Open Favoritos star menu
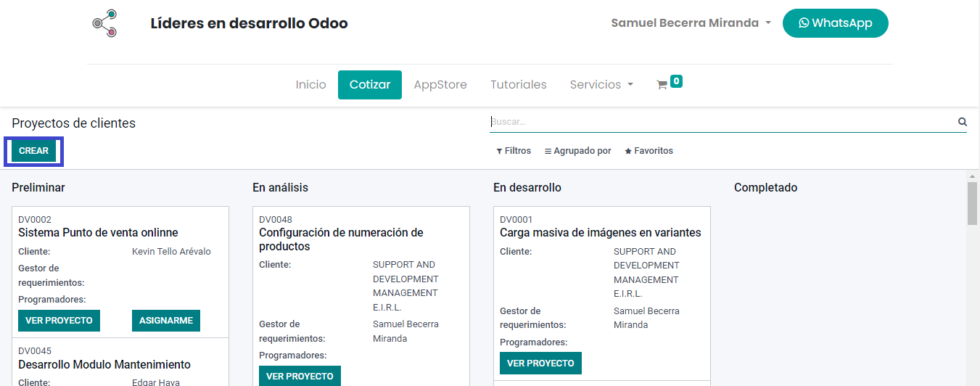Viewport: 980px width, 386px height. coord(648,151)
